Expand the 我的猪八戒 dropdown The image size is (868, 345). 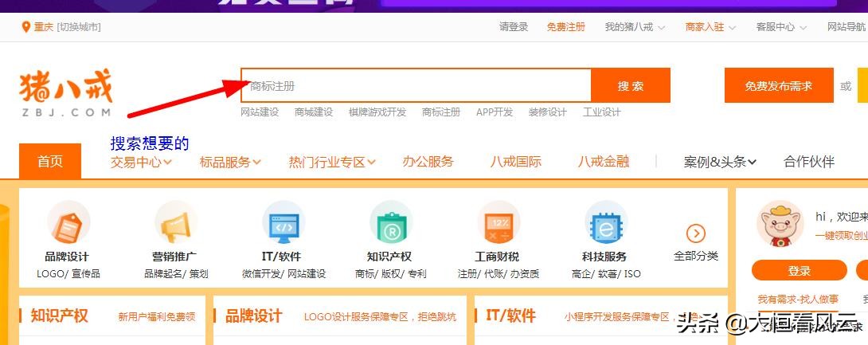coord(635,26)
